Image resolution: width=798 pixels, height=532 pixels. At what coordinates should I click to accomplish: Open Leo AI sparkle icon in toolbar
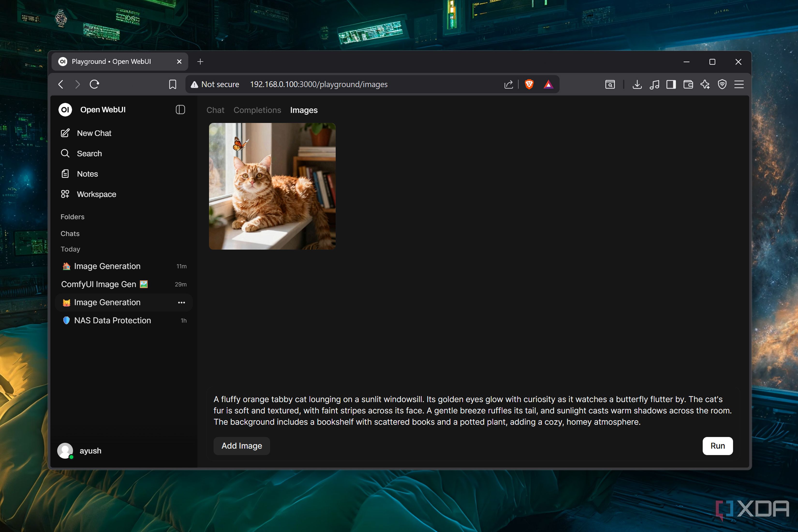point(705,84)
